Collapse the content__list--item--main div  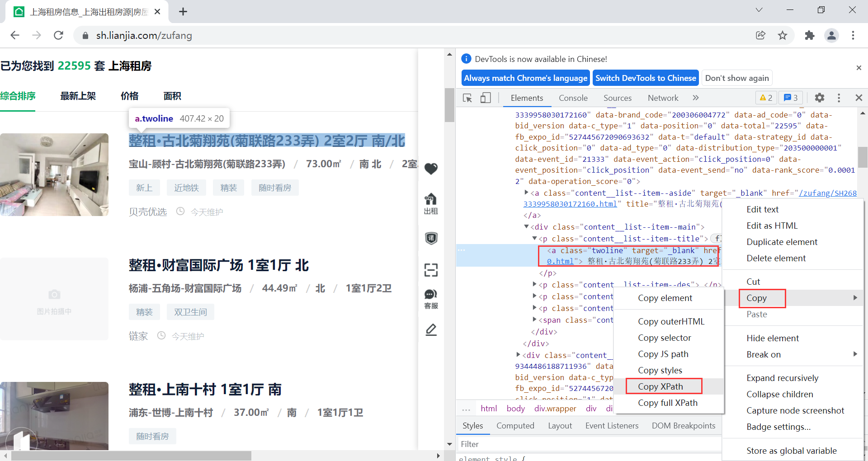point(526,227)
